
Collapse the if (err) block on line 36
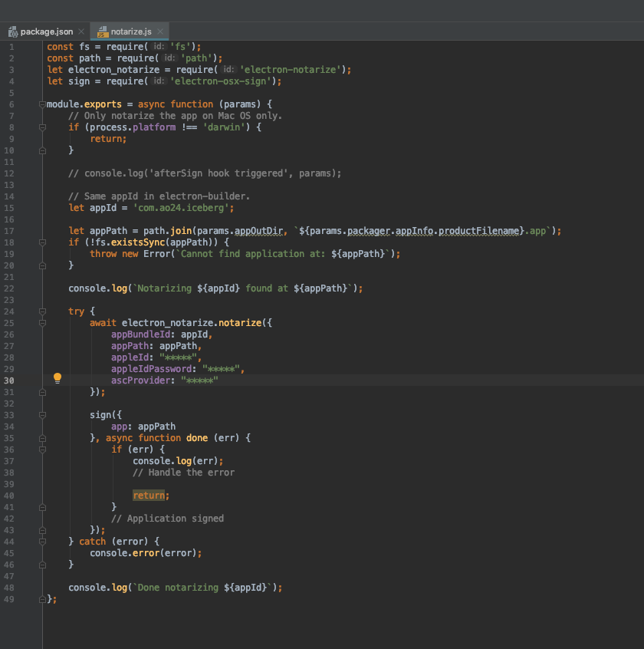[x=42, y=450]
